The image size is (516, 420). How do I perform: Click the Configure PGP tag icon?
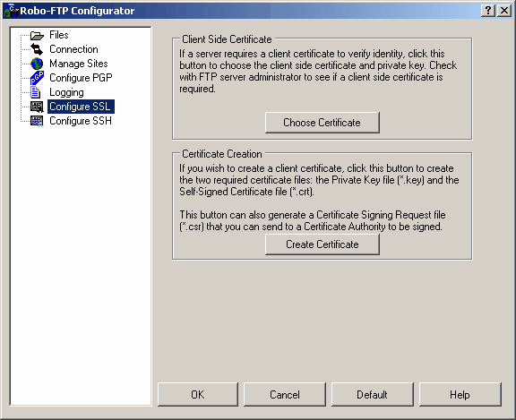click(37, 78)
